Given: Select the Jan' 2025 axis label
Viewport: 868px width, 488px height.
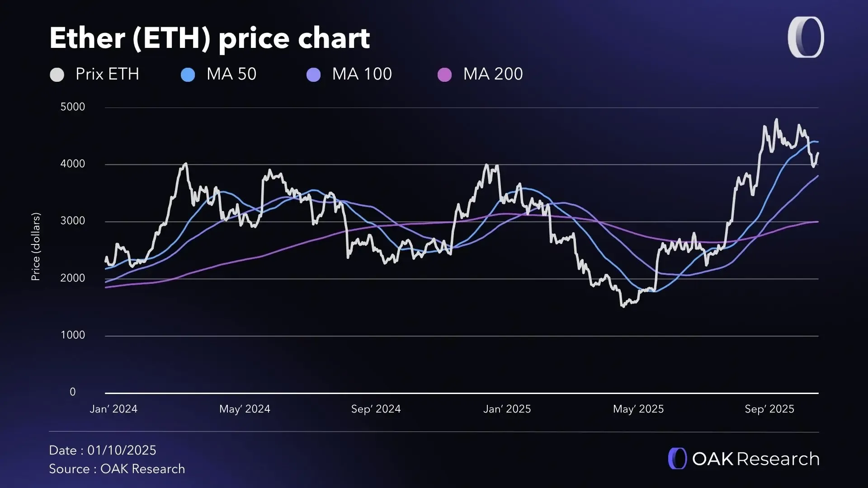Looking at the screenshot, I should coord(507,409).
